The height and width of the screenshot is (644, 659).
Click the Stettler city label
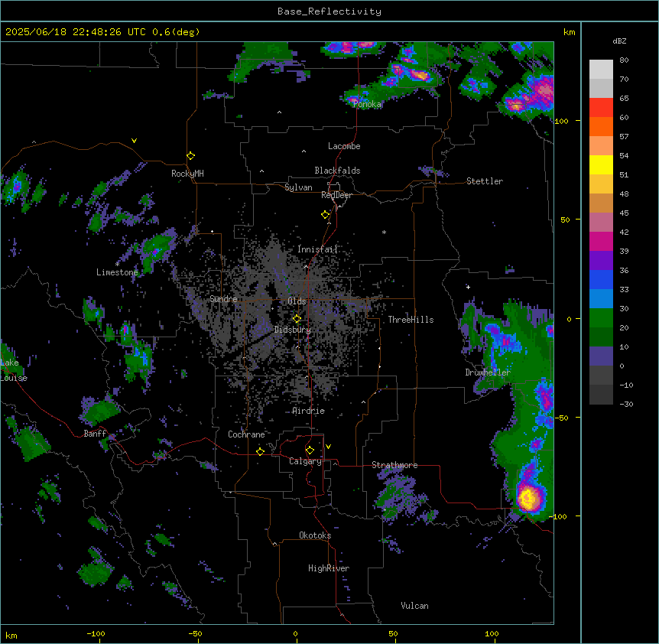point(485,181)
